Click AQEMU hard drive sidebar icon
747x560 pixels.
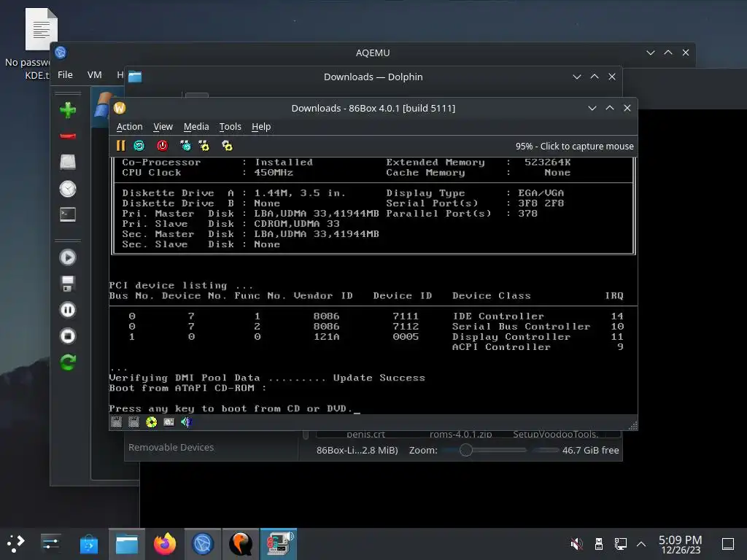click(68, 163)
